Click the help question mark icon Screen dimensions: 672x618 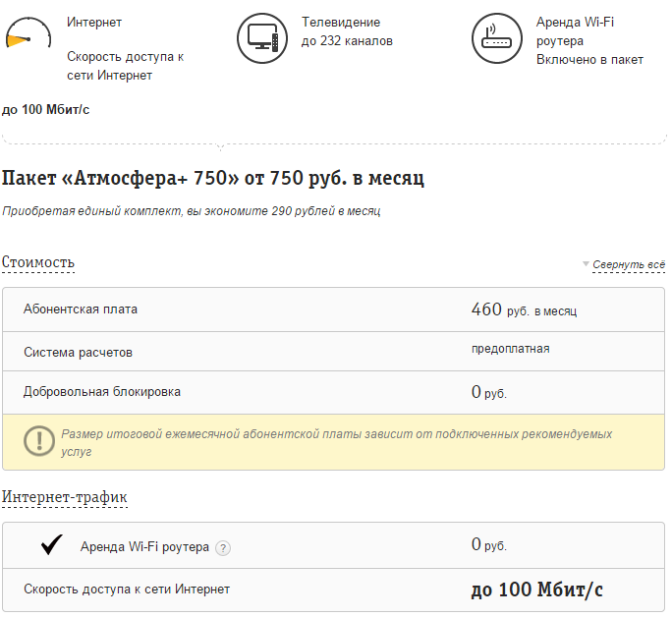click(223, 548)
